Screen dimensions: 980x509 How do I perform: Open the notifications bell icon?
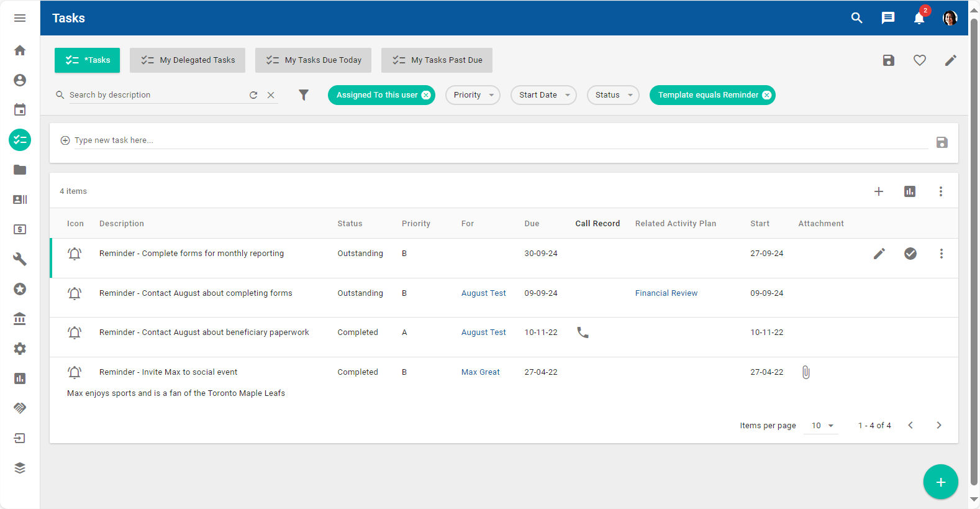[x=919, y=18]
